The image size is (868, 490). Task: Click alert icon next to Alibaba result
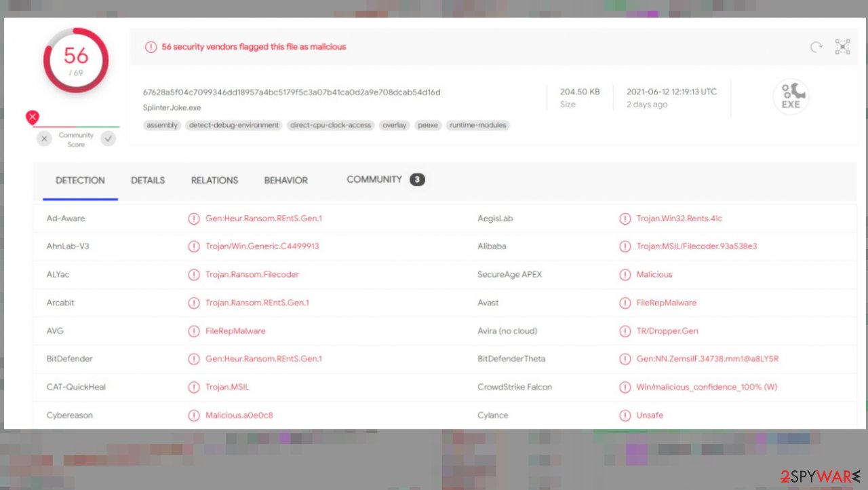pyautogui.click(x=625, y=246)
